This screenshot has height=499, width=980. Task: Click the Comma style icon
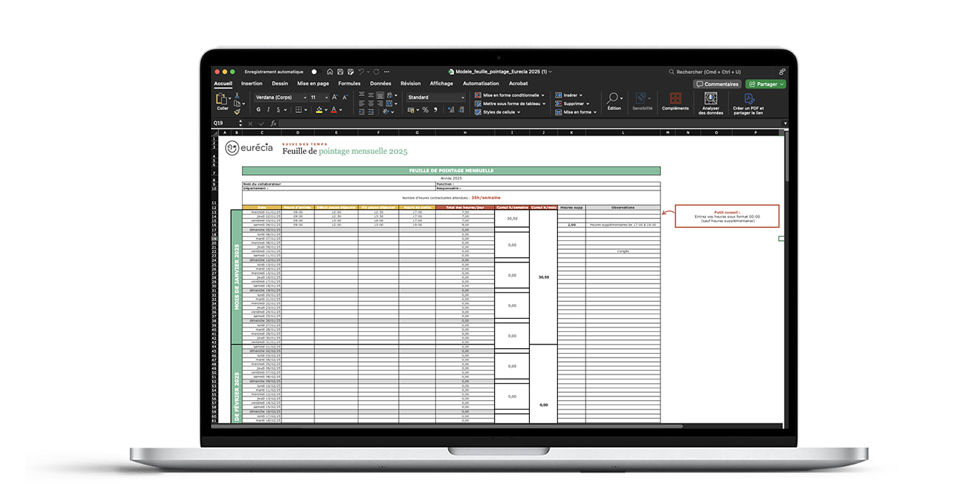point(435,110)
